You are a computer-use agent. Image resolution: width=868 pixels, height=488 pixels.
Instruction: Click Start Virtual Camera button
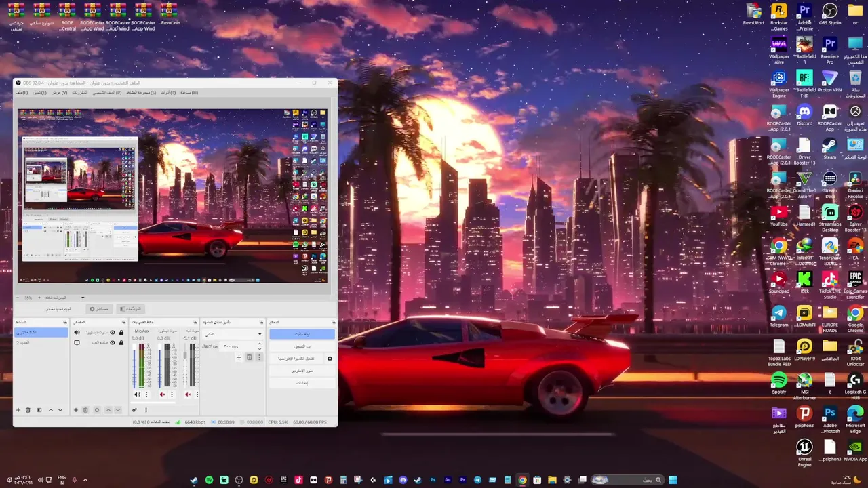(x=296, y=359)
